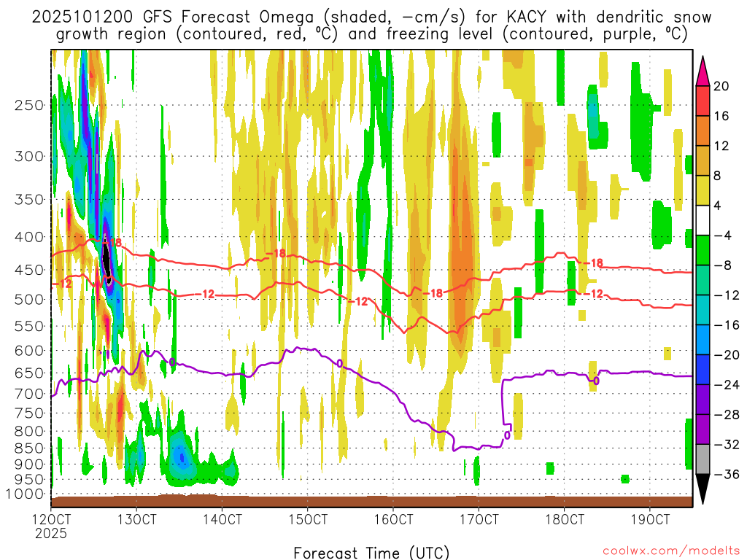Click the red -12 contour label near 18OCT
Image resolution: width=747 pixels, height=560 pixels.
point(594,295)
